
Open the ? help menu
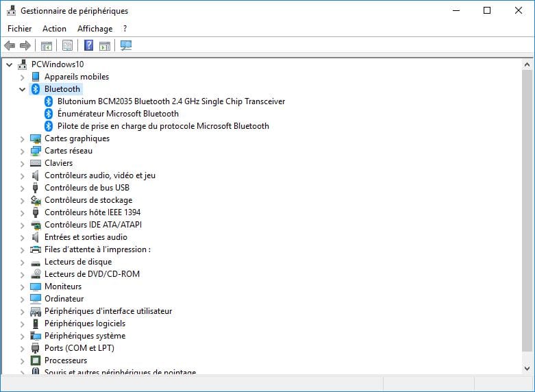(125, 29)
